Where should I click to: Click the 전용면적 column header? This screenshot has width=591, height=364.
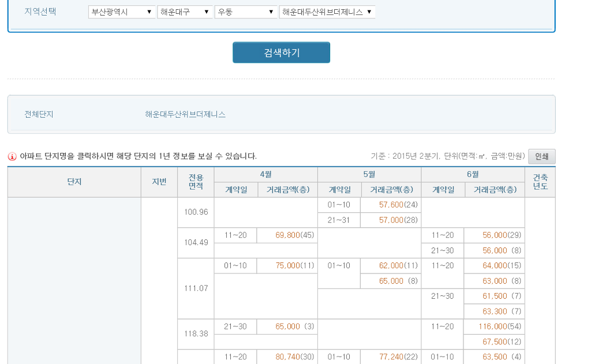(x=196, y=182)
